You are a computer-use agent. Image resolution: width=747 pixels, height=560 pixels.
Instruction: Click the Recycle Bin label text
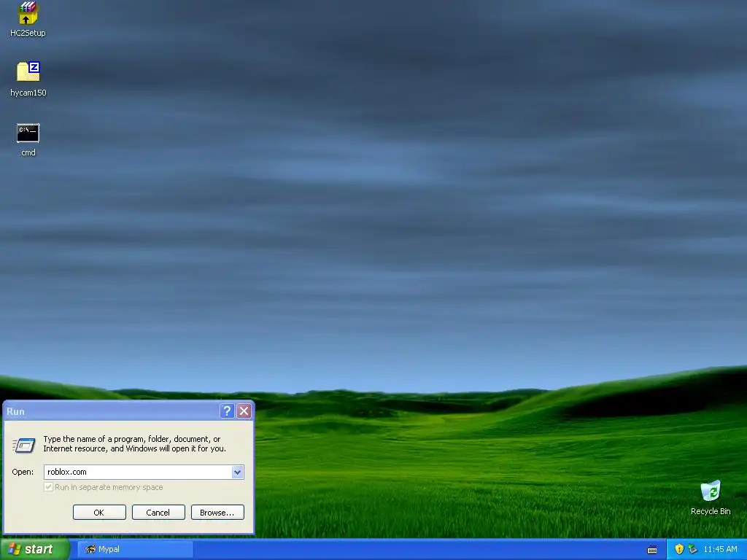pyautogui.click(x=711, y=511)
